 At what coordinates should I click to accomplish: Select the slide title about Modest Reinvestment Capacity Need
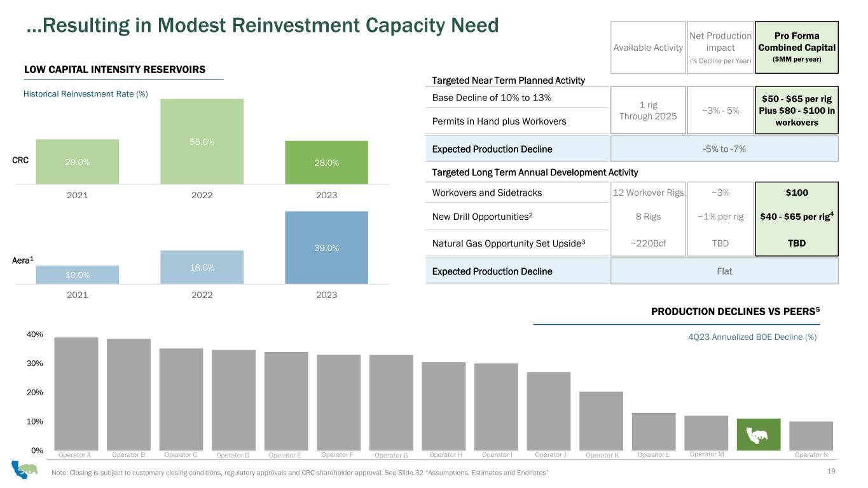pyautogui.click(x=262, y=25)
